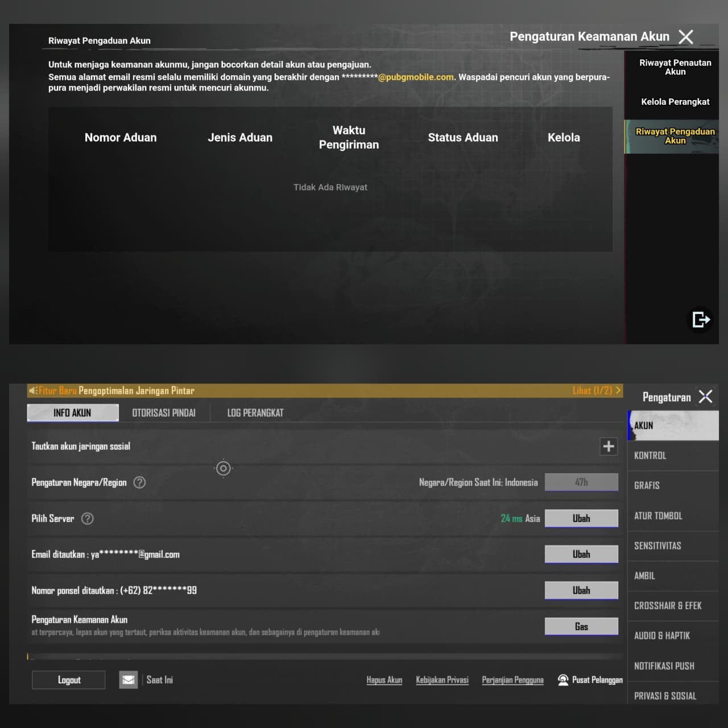Screen dimensions: 728x728
Task: Open Riwayat Penautan Akun section
Action: point(675,67)
